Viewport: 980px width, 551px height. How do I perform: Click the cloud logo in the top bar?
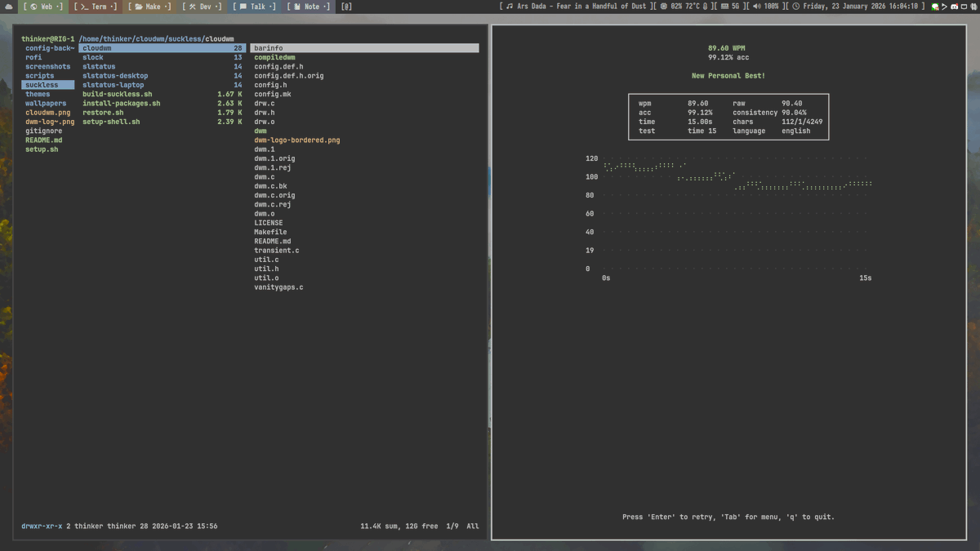pos(8,7)
